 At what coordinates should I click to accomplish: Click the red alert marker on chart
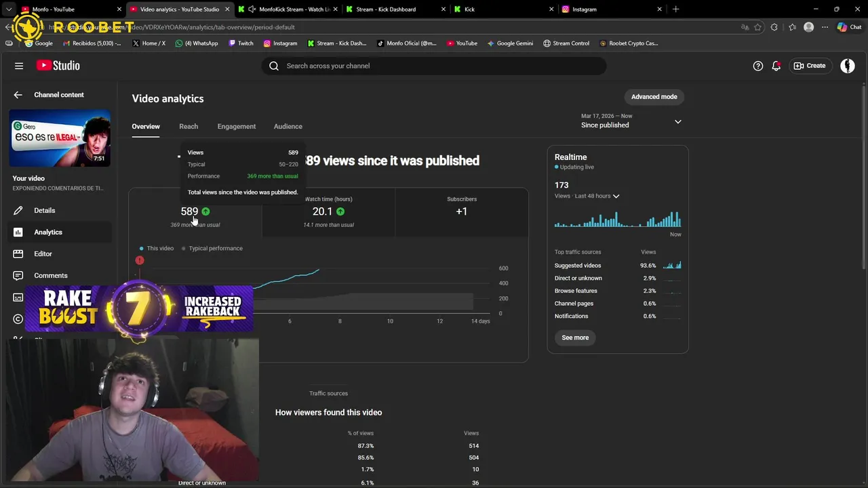coord(140,260)
